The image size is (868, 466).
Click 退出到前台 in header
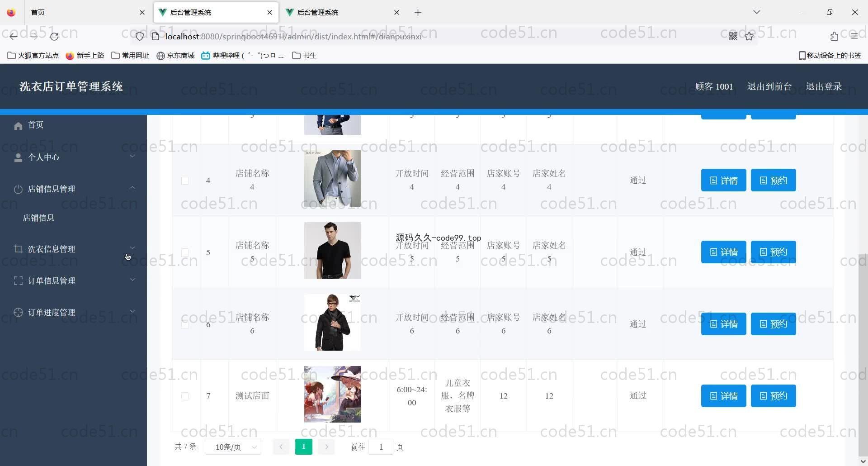point(769,86)
